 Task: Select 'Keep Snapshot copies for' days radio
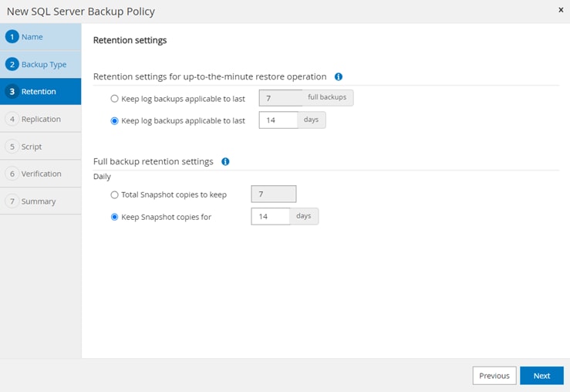114,217
